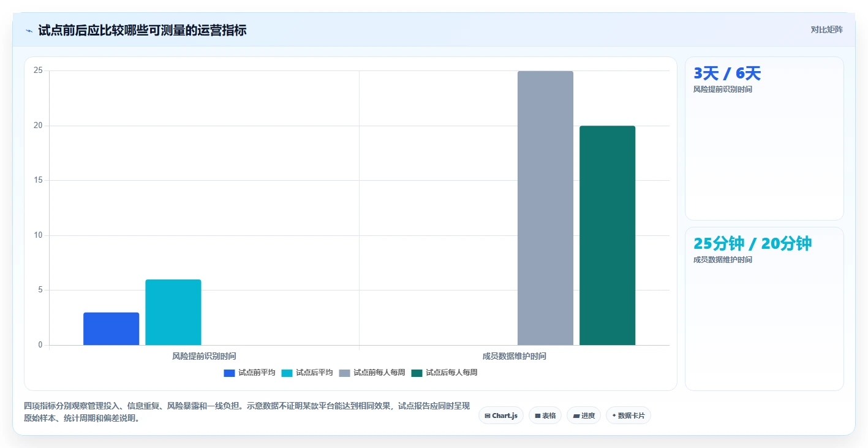Click the 25分钟 / 20分钟 card value
Image resolution: width=868 pixels, height=448 pixels.
tap(752, 244)
